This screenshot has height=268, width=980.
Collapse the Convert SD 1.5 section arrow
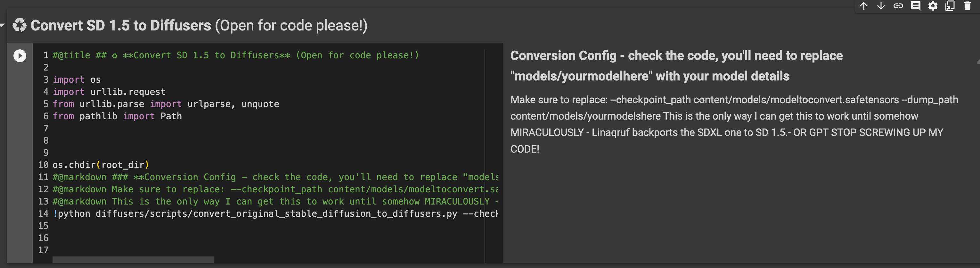tap(2, 26)
